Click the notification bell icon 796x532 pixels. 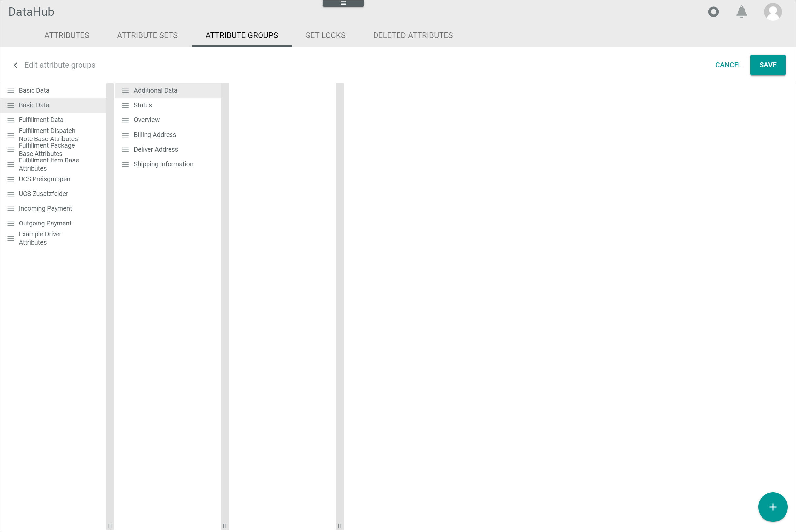(742, 11)
